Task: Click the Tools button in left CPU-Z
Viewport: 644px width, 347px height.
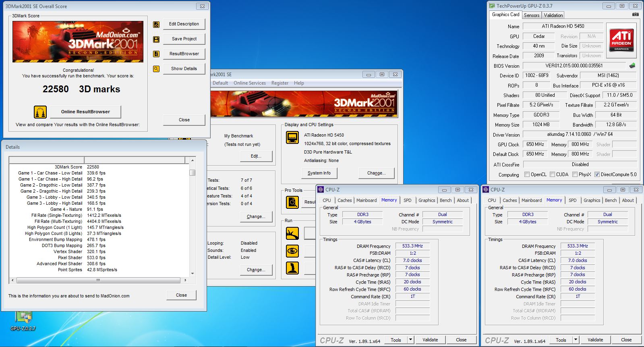Action: click(396, 340)
